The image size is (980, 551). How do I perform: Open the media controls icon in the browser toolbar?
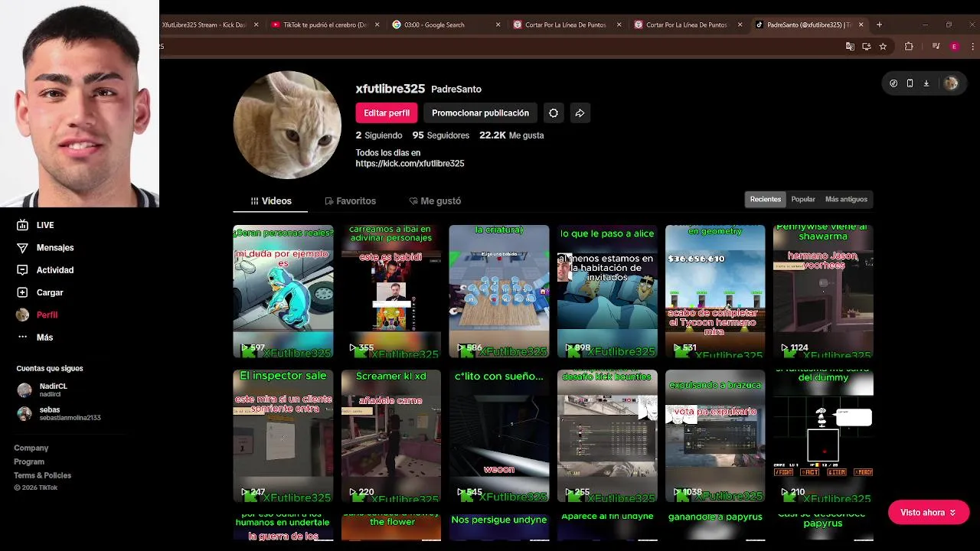coord(936,47)
